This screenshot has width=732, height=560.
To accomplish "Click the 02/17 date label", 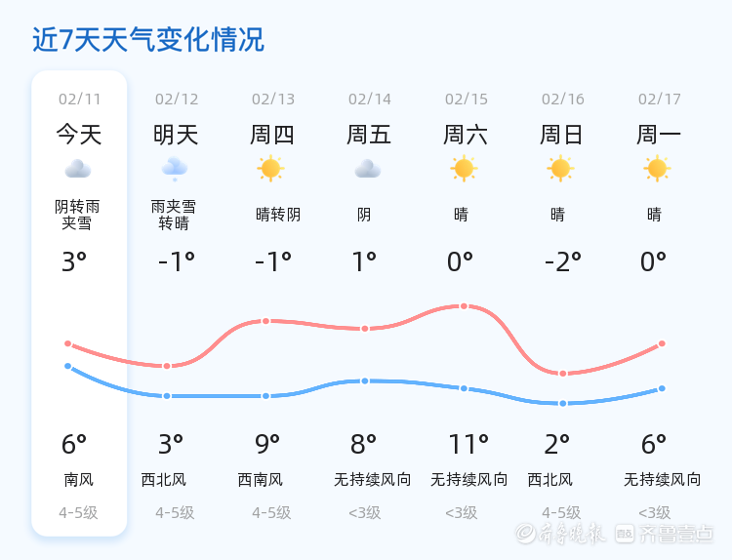I will [x=659, y=99].
